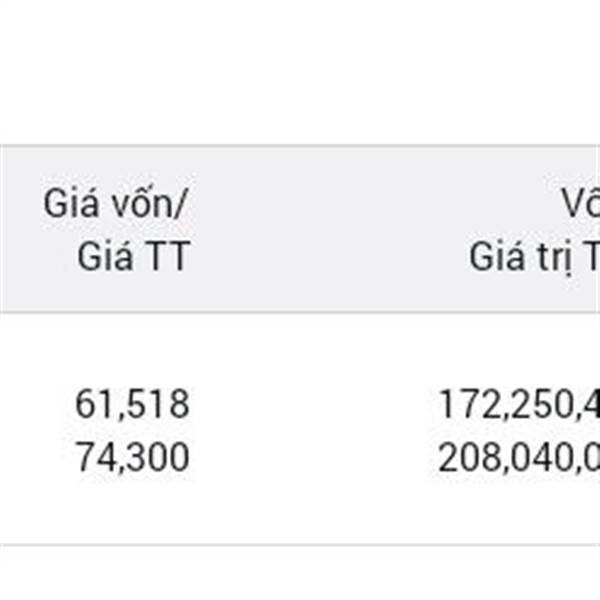This screenshot has width=600, height=600.
Task: Click the divider line under the gray header
Action: click(x=300, y=312)
